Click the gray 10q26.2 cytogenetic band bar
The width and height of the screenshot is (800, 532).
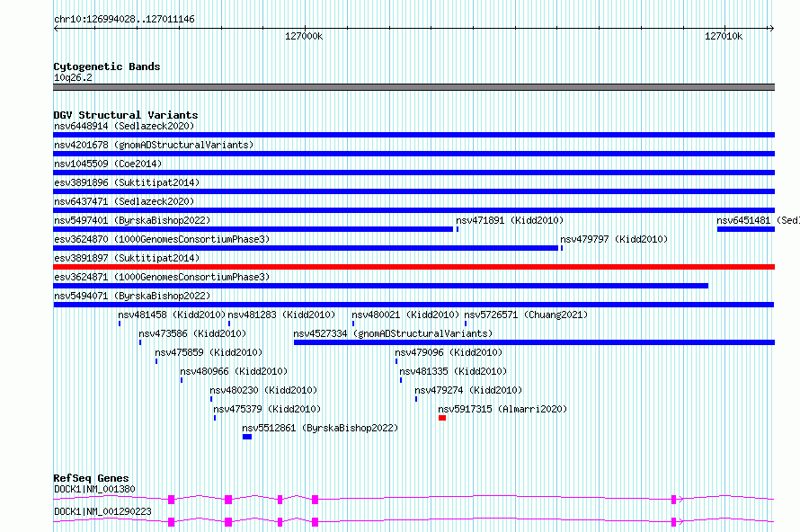pos(413,87)
